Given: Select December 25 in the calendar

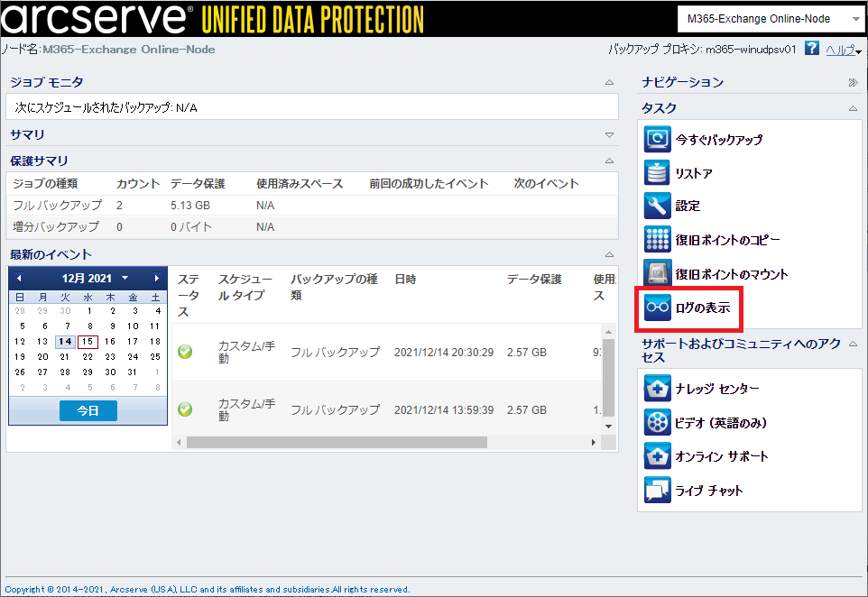Looking at the screenshot, I should pos(155,357).
